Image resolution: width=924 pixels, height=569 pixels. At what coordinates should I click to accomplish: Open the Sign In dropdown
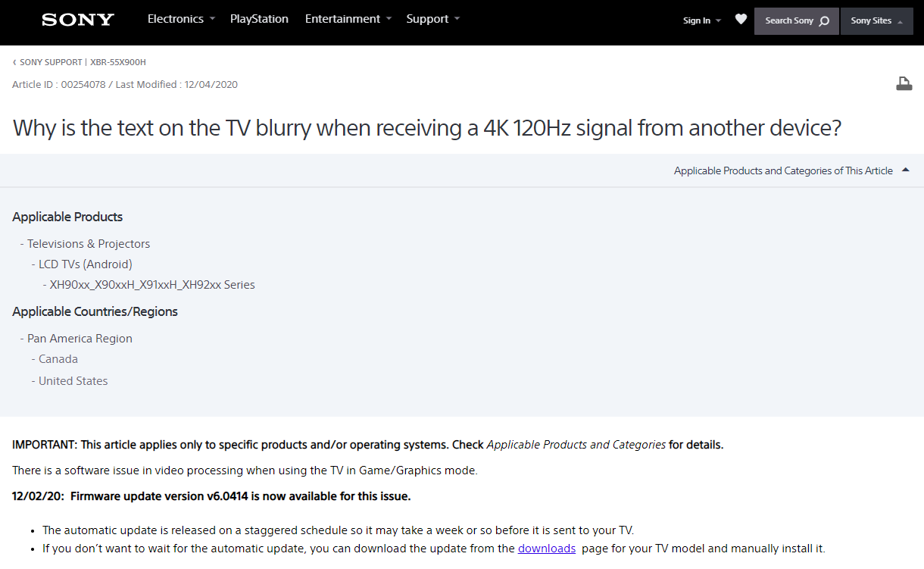click(702, 20)
